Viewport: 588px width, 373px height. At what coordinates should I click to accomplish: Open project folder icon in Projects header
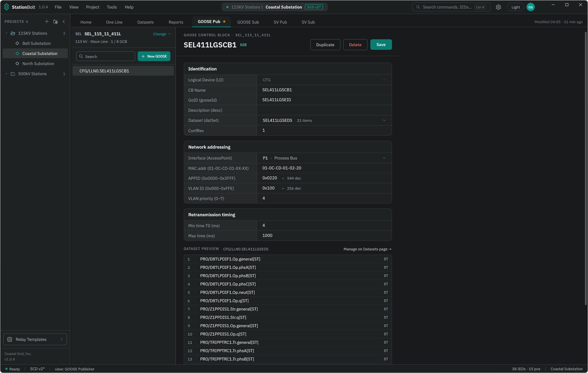pos(55,21)
